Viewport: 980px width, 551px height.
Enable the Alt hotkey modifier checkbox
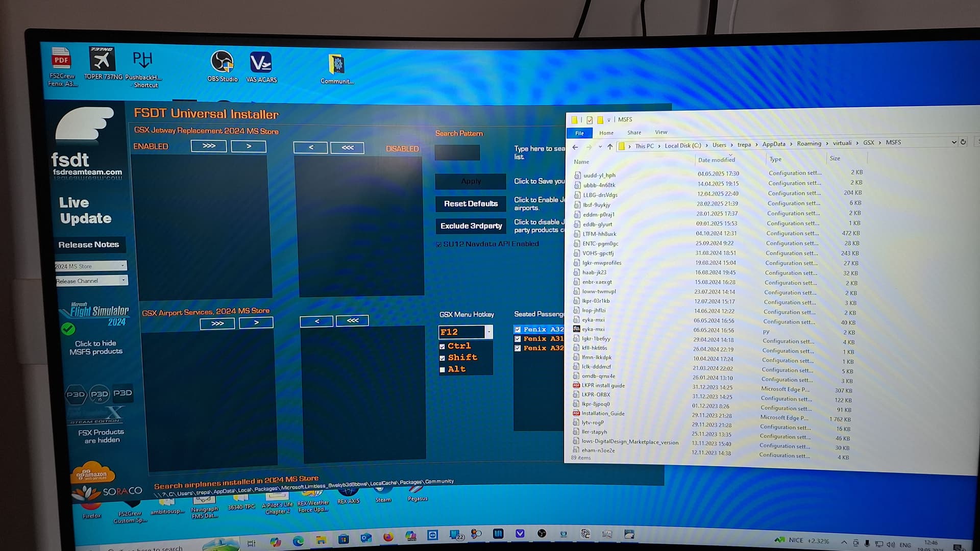click(442, 370)
